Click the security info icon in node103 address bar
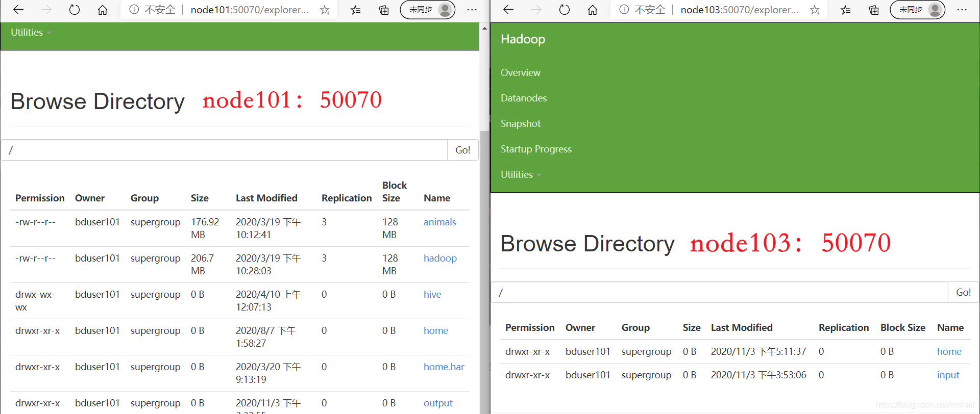Image resolution: width=980 pixels, height=414 pixels. pyautogui.click(x=624, y=10)
